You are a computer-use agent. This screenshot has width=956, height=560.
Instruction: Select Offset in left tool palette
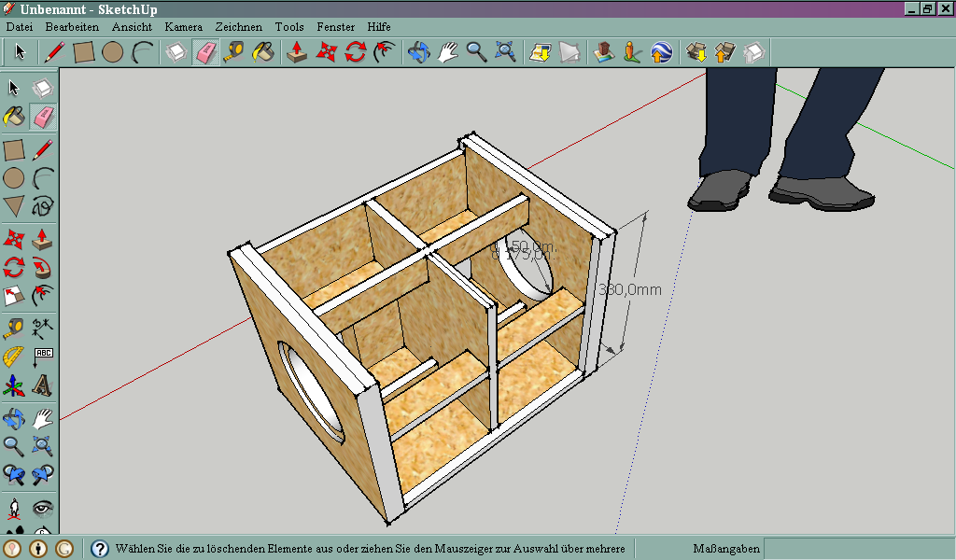tap(43, 296)
